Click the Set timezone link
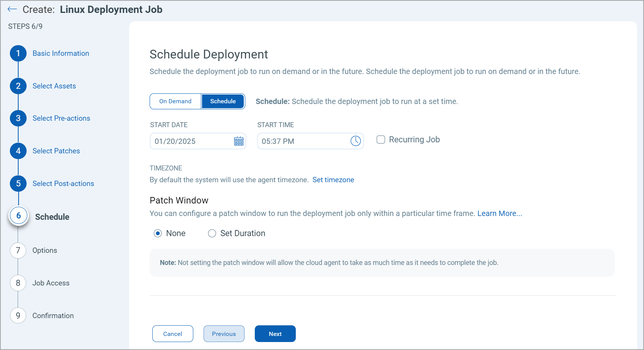Image resolution: width=644 pixels, height=350 pixels. [x=333, y=180]
